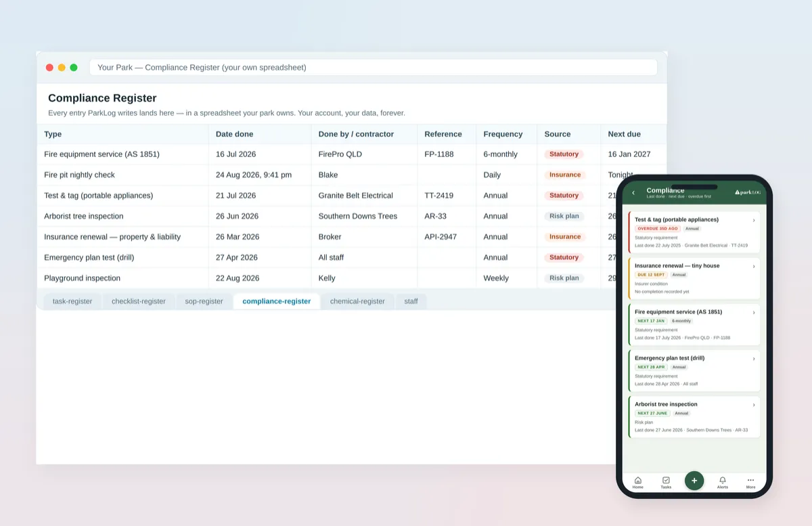Expand Arborist tree inspection card chevron

754,404
